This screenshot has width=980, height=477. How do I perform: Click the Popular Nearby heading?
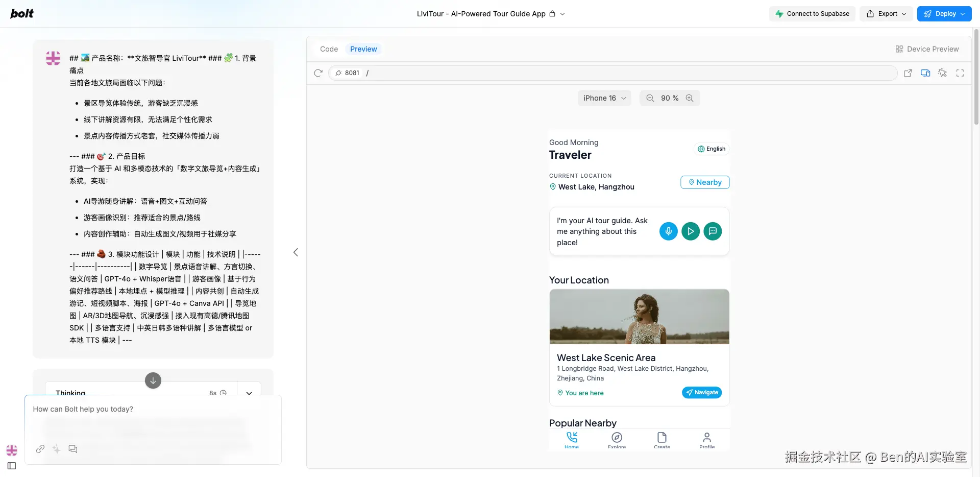(x=583, y=423)
